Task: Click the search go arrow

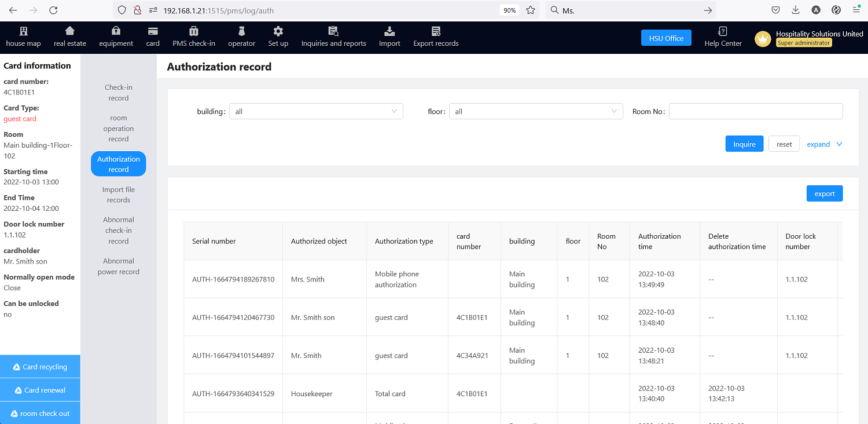Action: (x=707, y=10)
